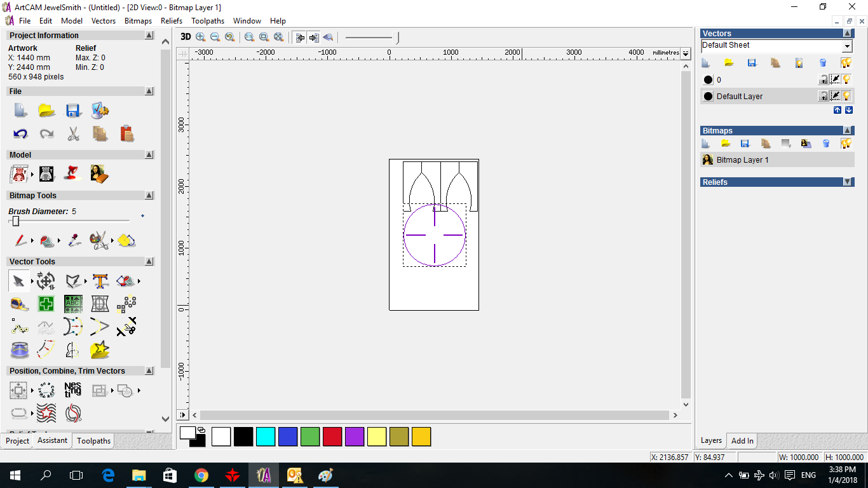Image resolution: width=868 pixels, height=488 pixels.
Task: Click the teddy bear icon in Model panel
Action: point(46,173)
